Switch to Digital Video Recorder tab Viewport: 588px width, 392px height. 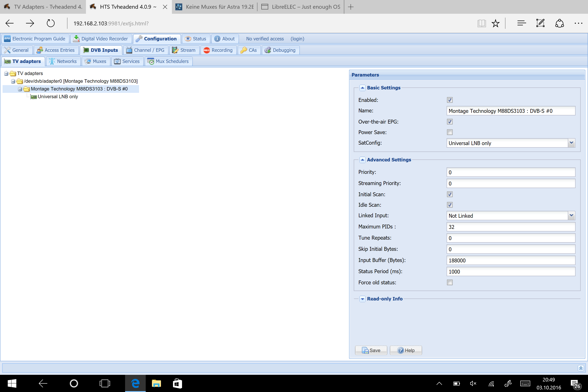101,39
